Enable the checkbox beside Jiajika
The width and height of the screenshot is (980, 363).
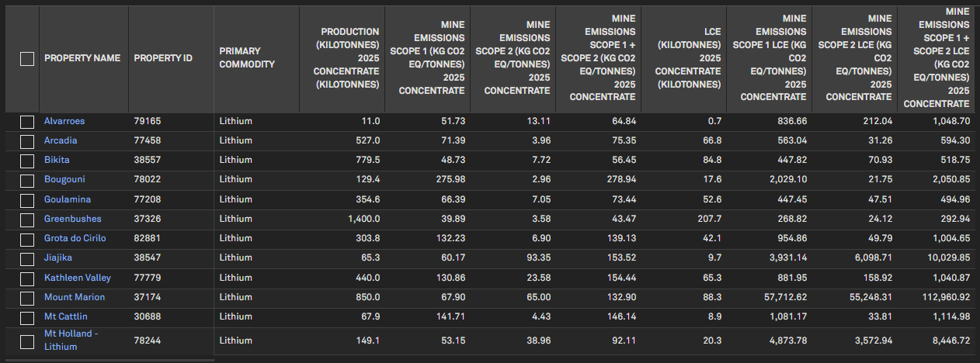(x=27, y=258)
